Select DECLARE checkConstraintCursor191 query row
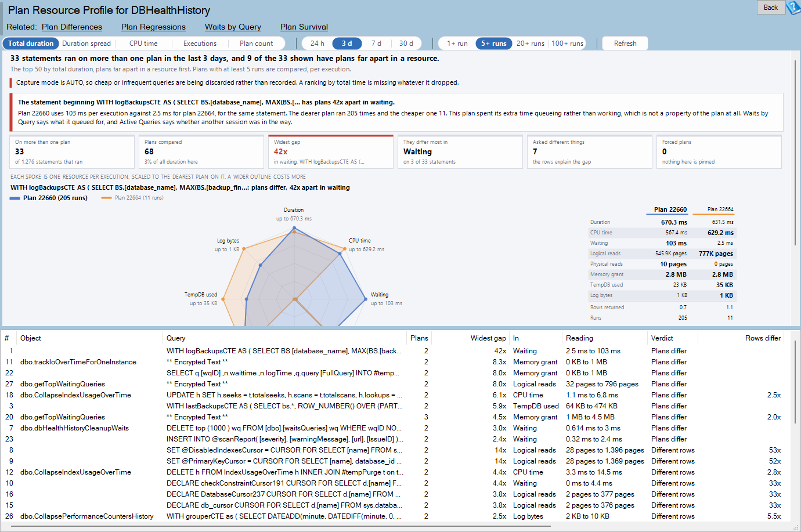The image size is (801, 532). pos(395,483)
